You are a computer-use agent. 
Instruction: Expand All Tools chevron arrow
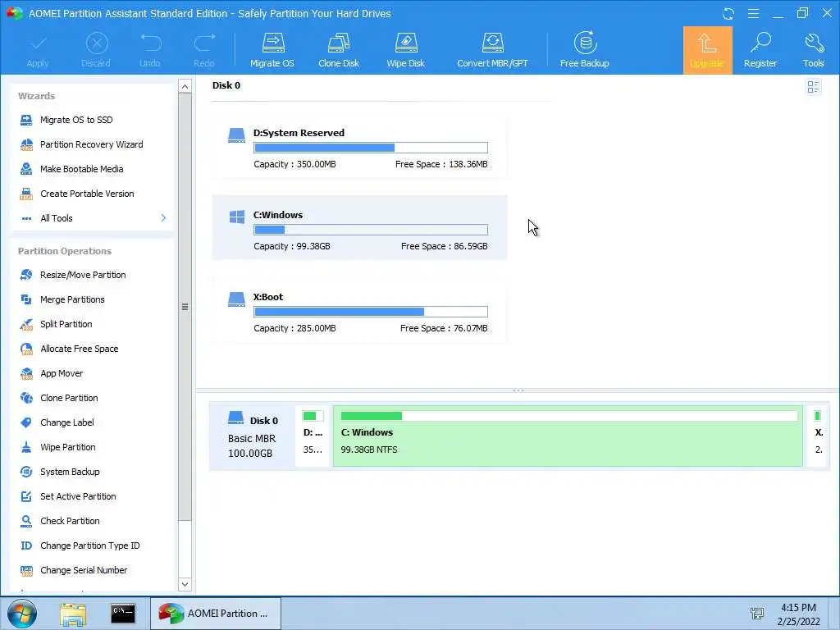(x=163, y=218)
